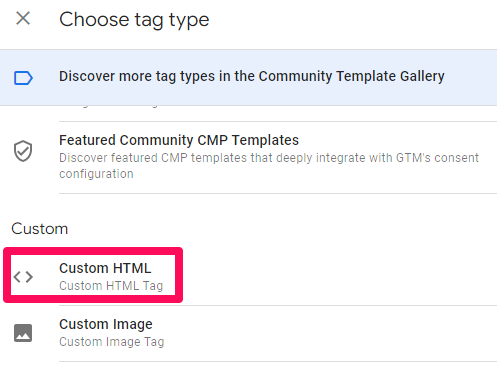
Task: Click the pink highlight border around Custom HTML
Action: [93, 251]
